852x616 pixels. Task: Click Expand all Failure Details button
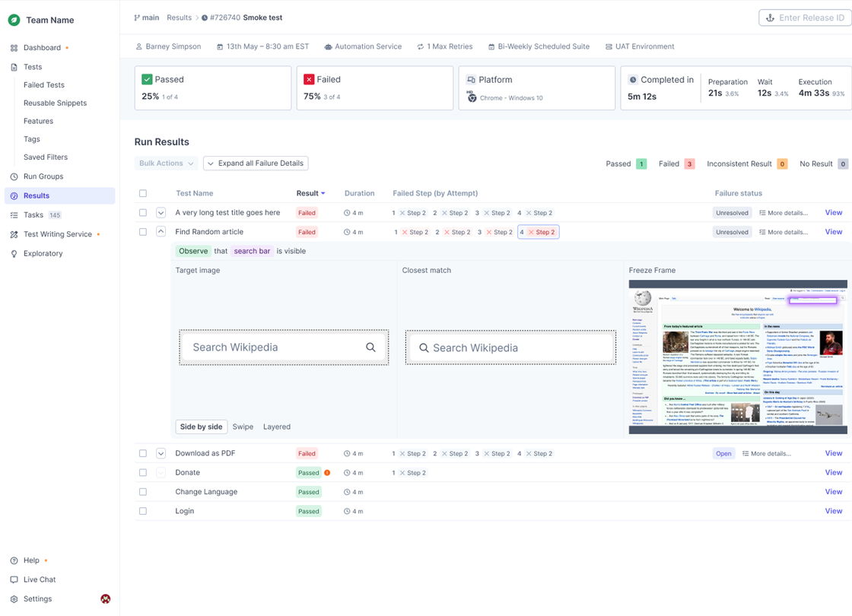click(256, 164)
